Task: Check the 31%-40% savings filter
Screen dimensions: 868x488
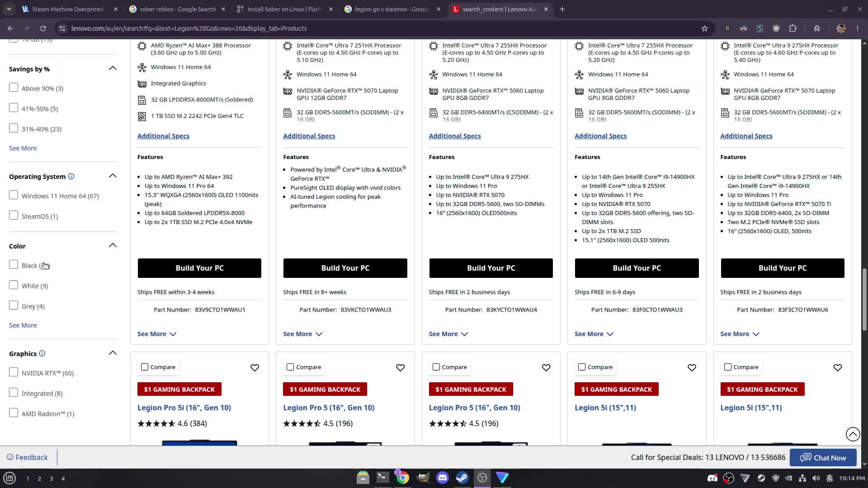Action: (14, 128)
